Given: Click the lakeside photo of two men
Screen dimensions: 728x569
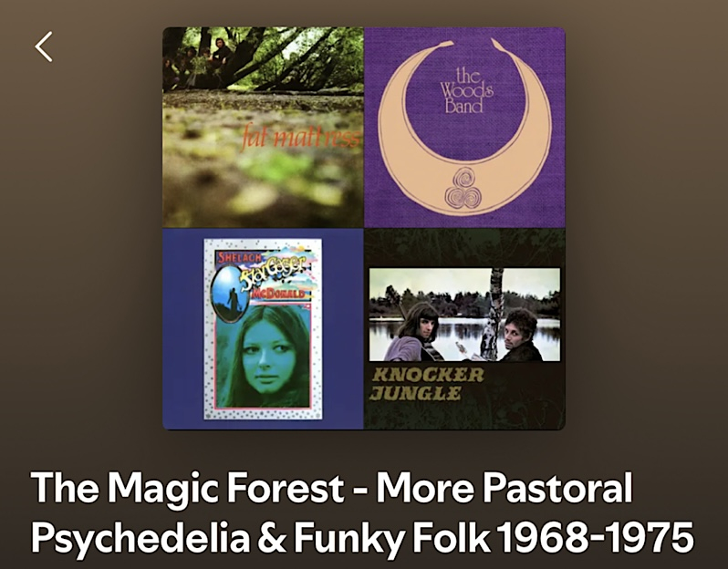Looking at the screenshot, I should pyautogui.click(x=464, y=315).
